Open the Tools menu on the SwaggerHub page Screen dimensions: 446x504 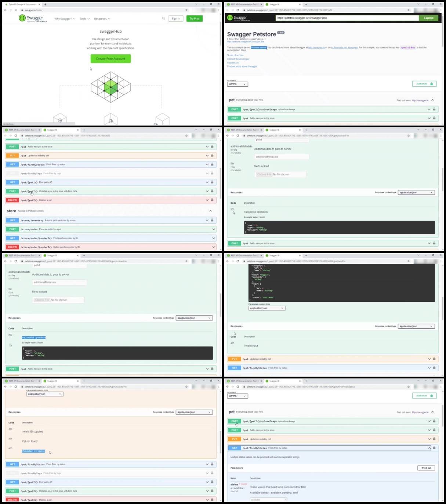[85, 19]
